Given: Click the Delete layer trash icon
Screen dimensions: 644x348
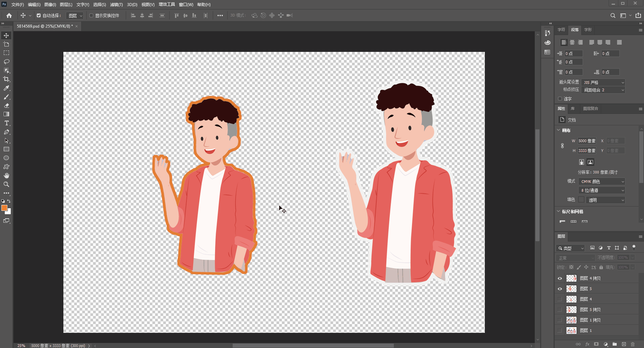Looking at the screenshot, I should coord(633,344).
